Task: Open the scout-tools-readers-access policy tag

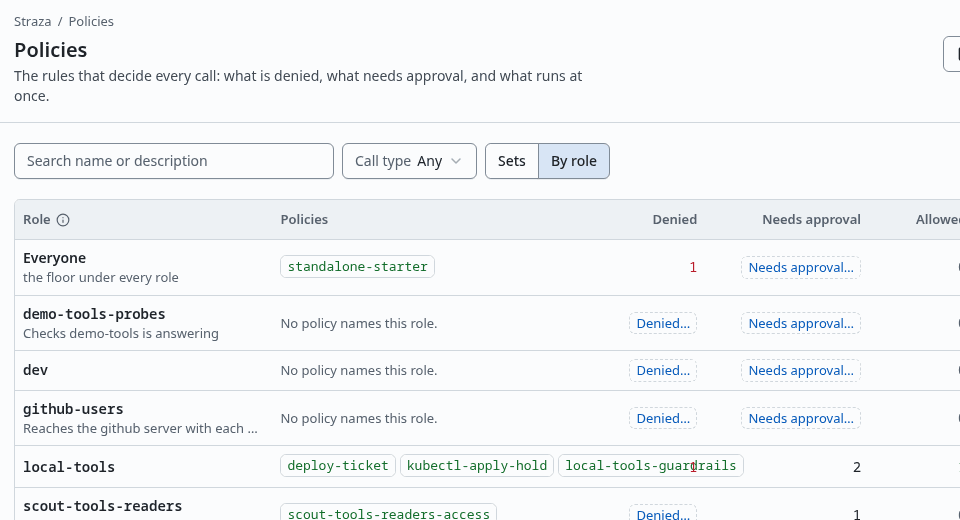Action: [388, 513]
